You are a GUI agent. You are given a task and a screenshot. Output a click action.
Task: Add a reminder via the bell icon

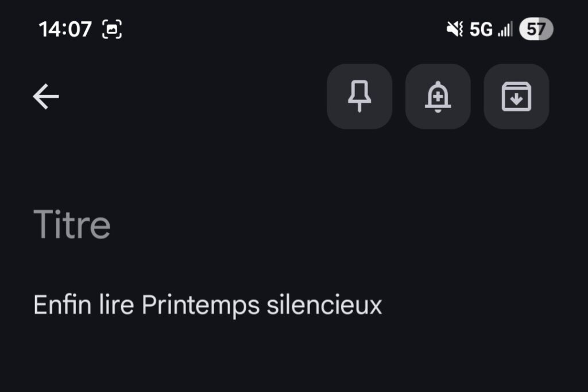pyautogui.click(x=438, y=97)
